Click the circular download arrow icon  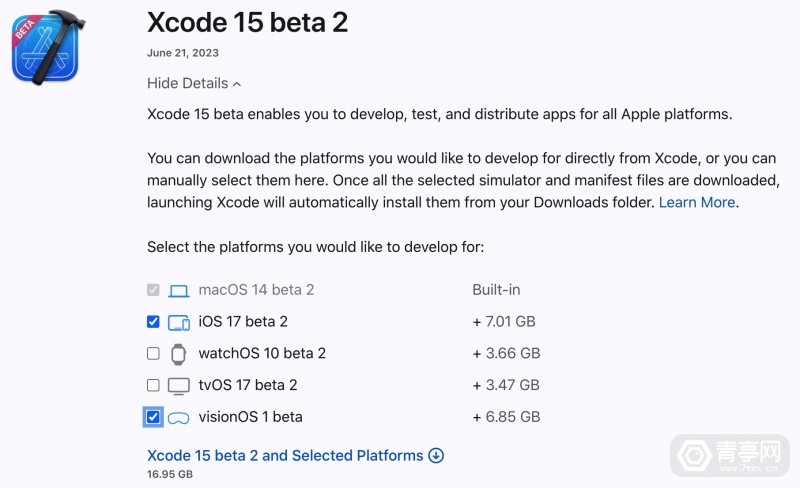[x=436, y=455]
